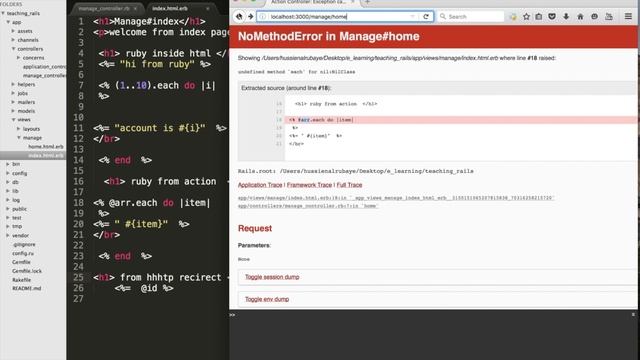Reload the localhost page
The height and width of the screenshot is (360, 640).
pyautogui.click(x=426, y=17)
